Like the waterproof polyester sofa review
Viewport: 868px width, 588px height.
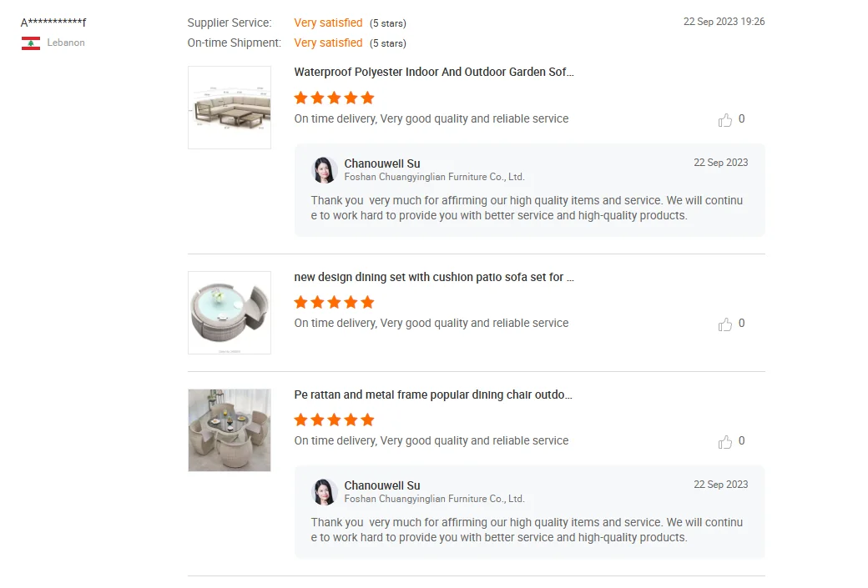point(724,120)
